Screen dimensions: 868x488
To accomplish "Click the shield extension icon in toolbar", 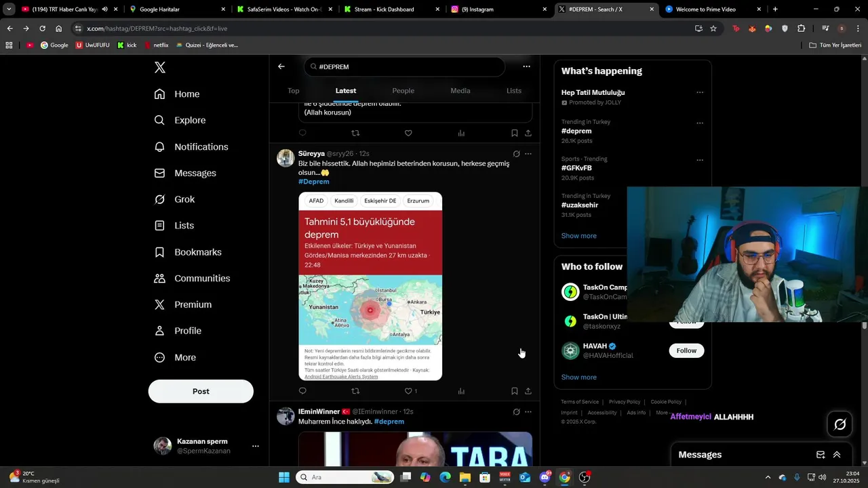I will [x=785, y=28].
